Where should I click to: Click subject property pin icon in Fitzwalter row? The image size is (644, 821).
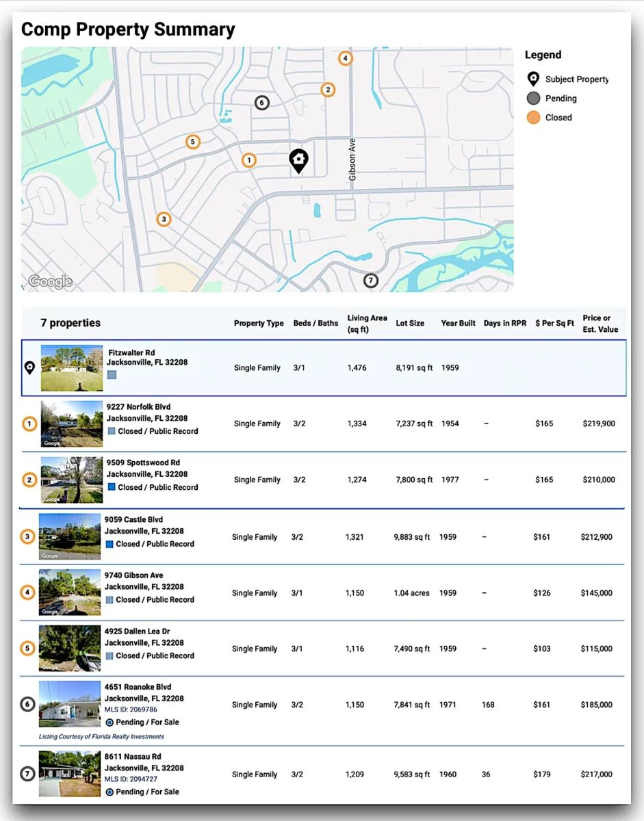point(29,368)
